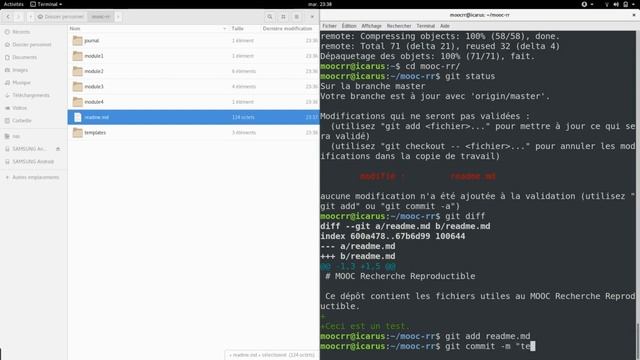Select the module2 folder icon

tap(78, 71)
